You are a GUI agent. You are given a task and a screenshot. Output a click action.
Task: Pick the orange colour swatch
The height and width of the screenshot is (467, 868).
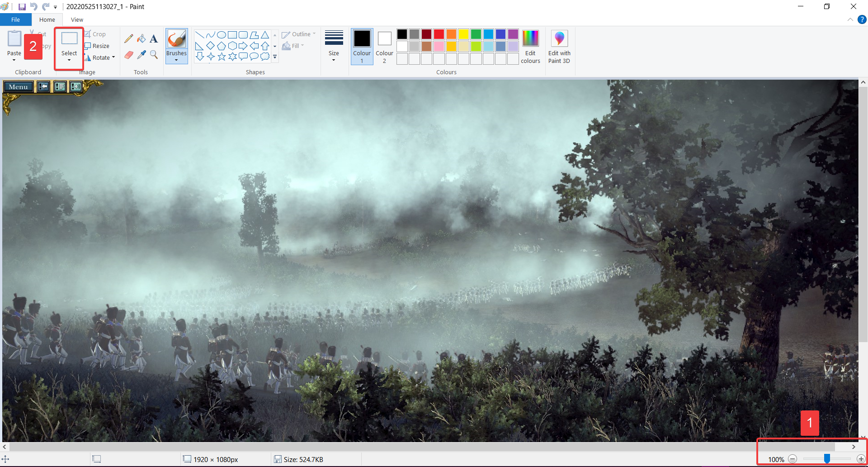tap(451, 34)
